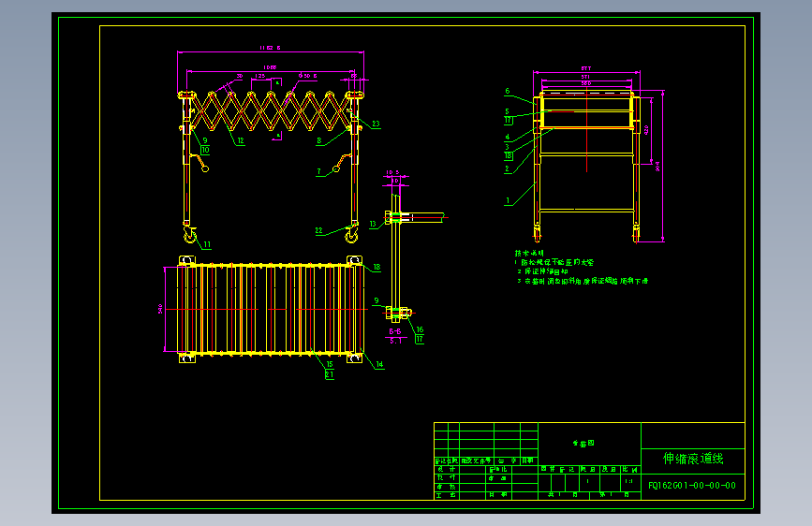812x526 pixels.
Task: Select the boxed 17 below balloon 16
Action: coord(420,339)
